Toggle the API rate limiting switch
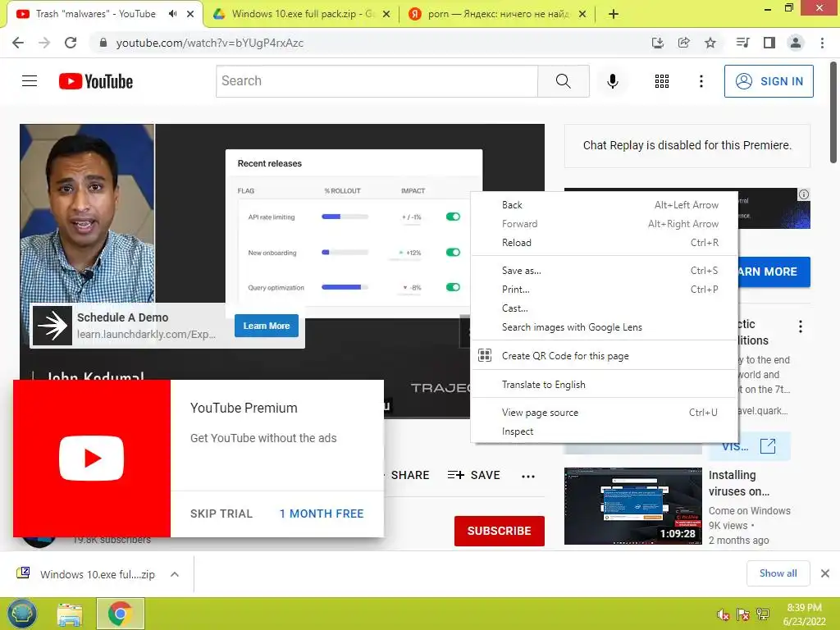Screen dimensions: 840x630 (453, 217)
